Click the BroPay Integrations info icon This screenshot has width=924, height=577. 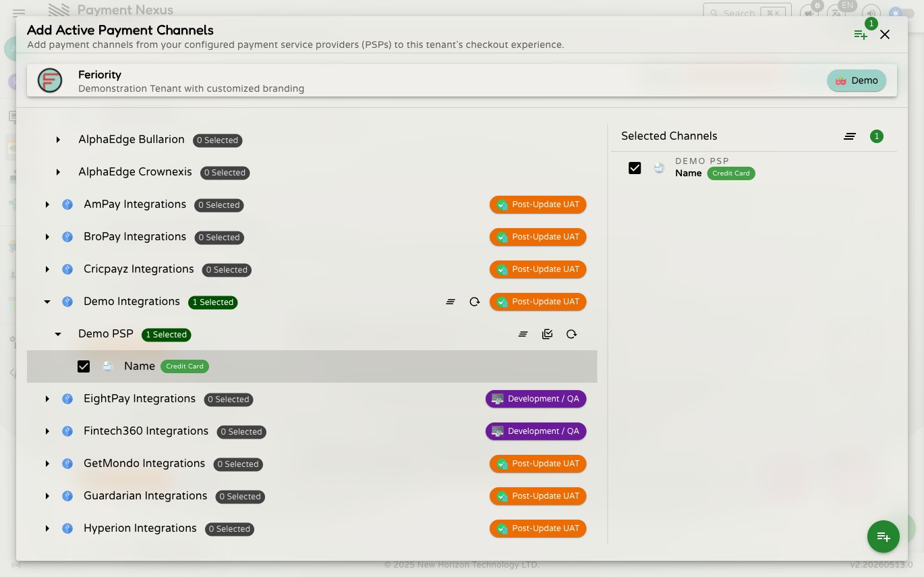tap(67, 237)
